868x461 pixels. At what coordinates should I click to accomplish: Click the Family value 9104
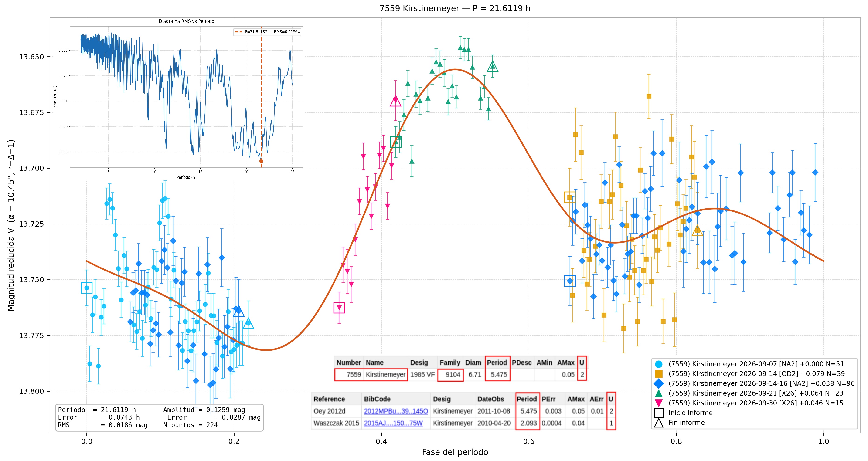[453, 375]
